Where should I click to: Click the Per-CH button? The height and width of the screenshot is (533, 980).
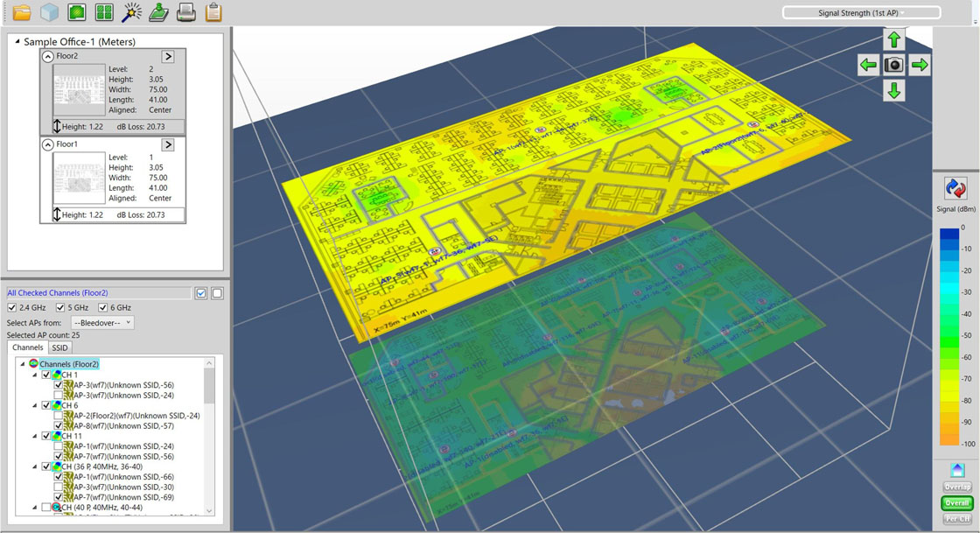click(x=956, y=519)
